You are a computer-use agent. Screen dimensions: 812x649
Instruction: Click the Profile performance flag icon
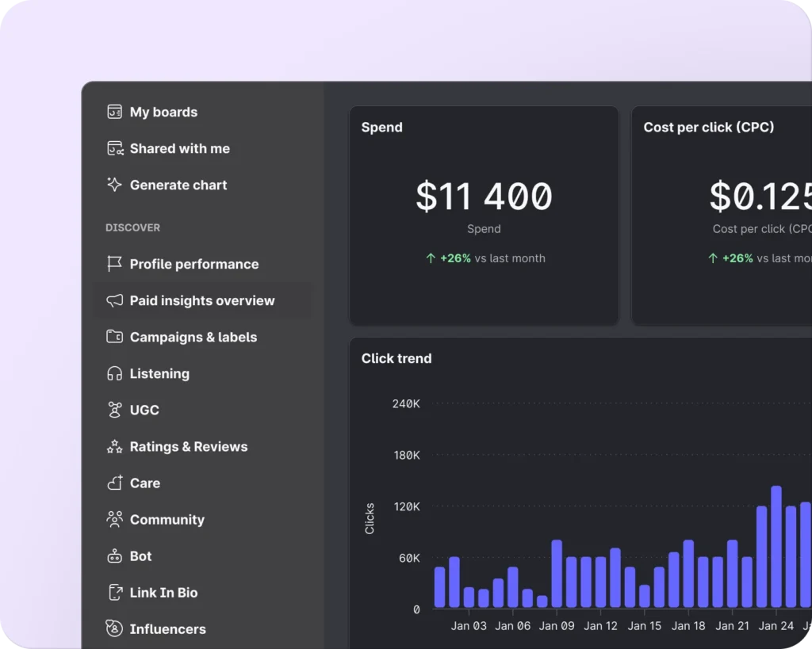pyautogui.click(x=114, y=264)
